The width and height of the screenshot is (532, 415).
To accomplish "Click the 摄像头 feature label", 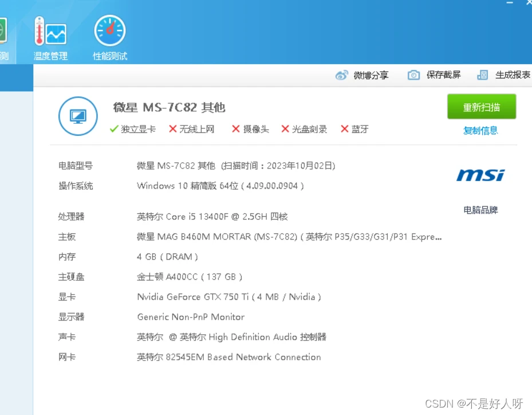I will [256, 129].
